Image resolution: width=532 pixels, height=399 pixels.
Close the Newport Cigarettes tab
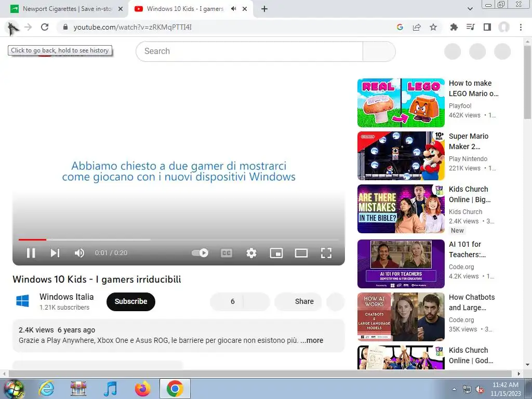pos(121,9)
